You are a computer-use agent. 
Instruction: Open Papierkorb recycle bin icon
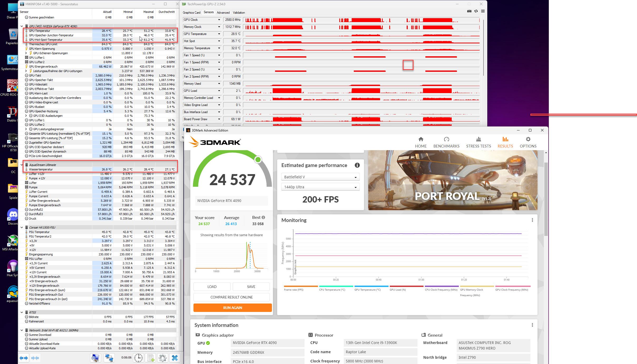(x=12, y=37)
